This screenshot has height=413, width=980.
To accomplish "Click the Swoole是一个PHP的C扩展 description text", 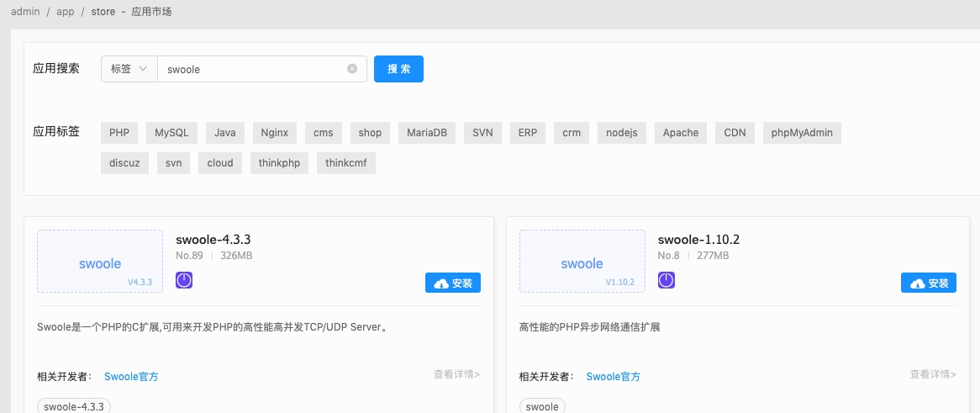I will [213, 326].
